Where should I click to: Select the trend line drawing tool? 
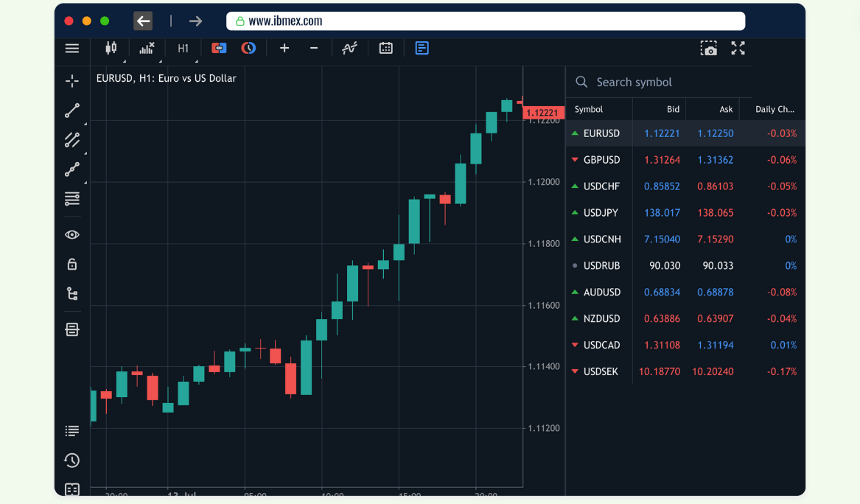pos(71,111)
